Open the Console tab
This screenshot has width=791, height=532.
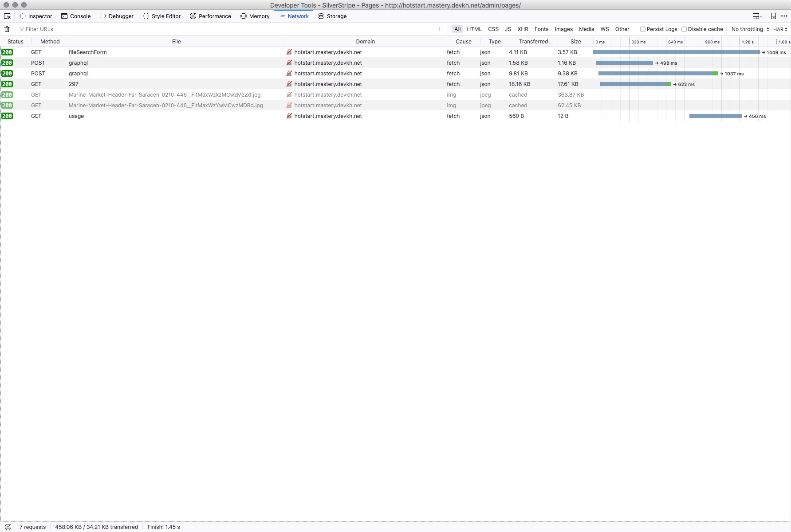pyautogui.click(x=76, y=16)
